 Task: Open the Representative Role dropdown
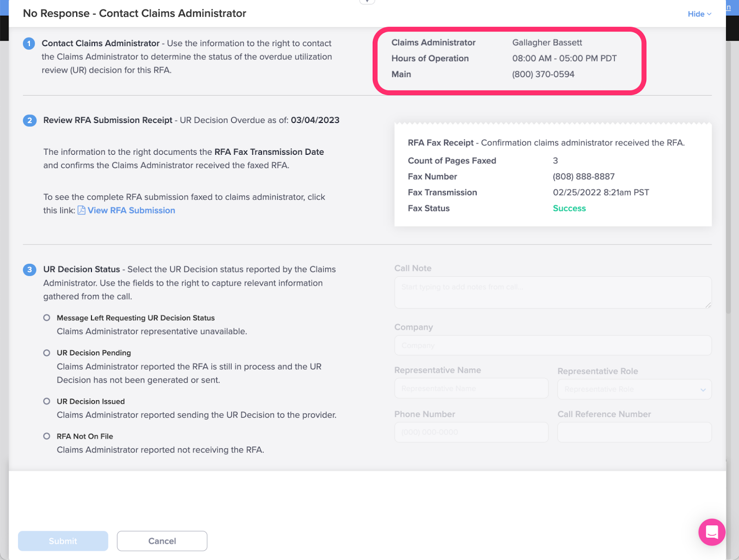coord(634,389)
